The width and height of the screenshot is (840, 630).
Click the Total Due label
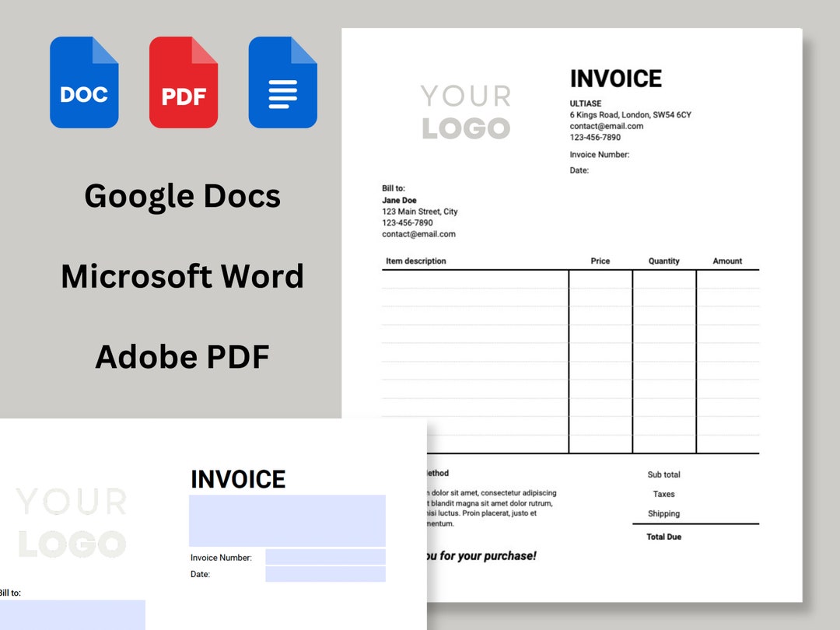point(663,537)
